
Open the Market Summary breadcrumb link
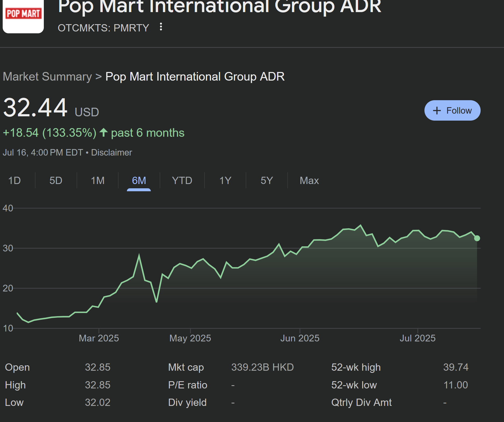(47, 77)
